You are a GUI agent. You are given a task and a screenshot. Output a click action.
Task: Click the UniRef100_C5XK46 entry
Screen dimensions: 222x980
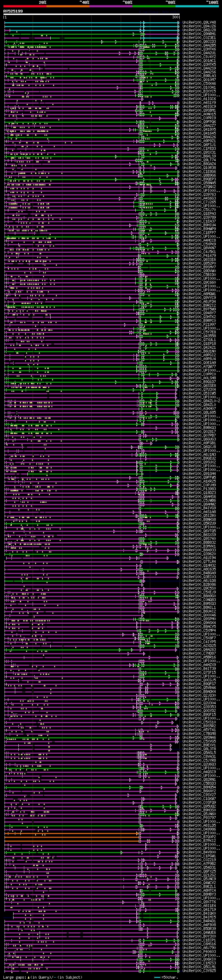(199, 84)
